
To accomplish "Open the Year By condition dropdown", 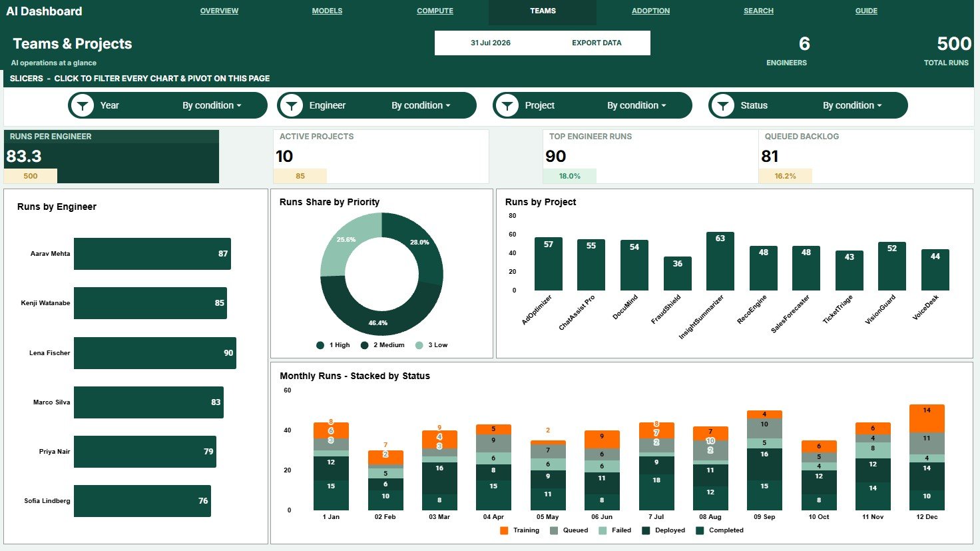I will coord(212,105).
